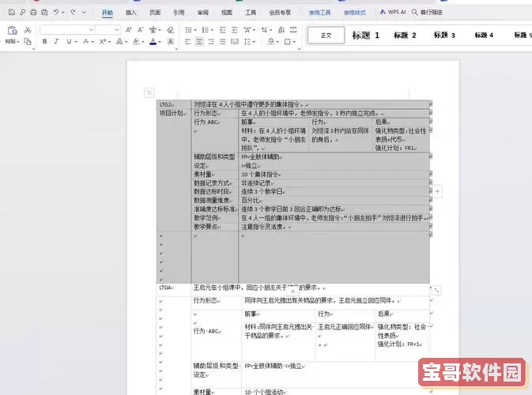Toggle Bold formatting
Image resolution: width=532 pixels, height=395 pixels.
(44, 41)
